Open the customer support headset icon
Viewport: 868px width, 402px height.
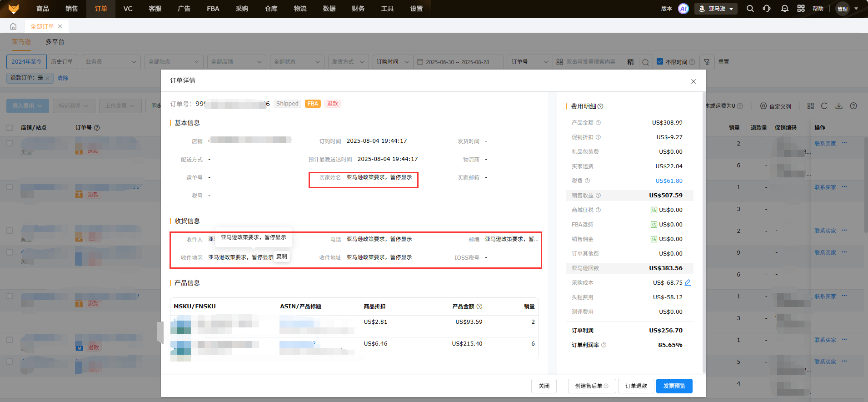[767, 9]
